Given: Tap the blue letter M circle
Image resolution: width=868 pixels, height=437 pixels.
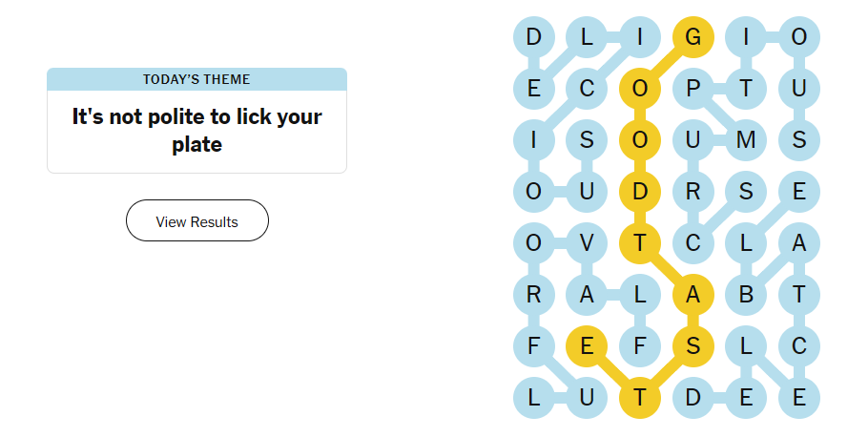Looking at the screenshot, I should [x=746, y=140].
